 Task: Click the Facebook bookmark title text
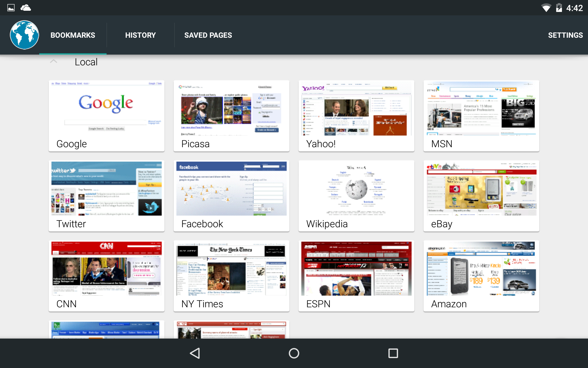[202, 224]
